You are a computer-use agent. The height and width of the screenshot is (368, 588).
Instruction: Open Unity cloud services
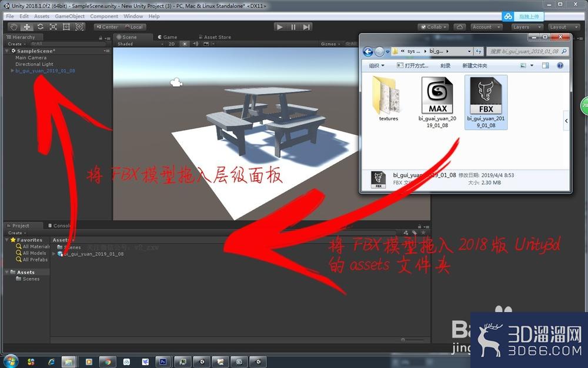click(x=460, y=27)
